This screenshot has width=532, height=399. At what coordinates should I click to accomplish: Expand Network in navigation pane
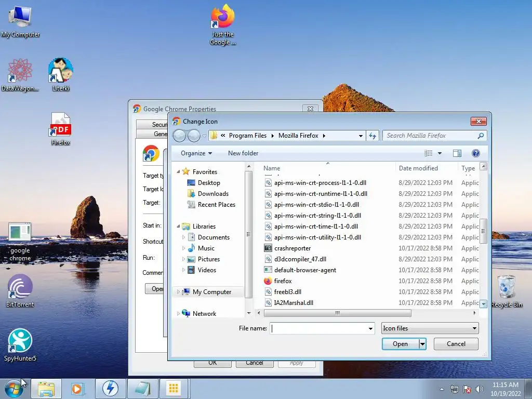[x=178, y=313]
